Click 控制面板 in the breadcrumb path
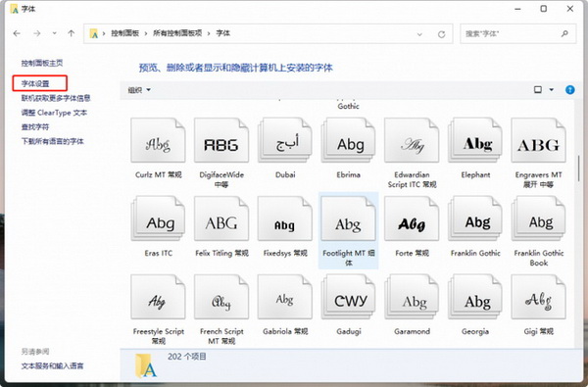Screen dimensions: 588x387 coord(124,33)
